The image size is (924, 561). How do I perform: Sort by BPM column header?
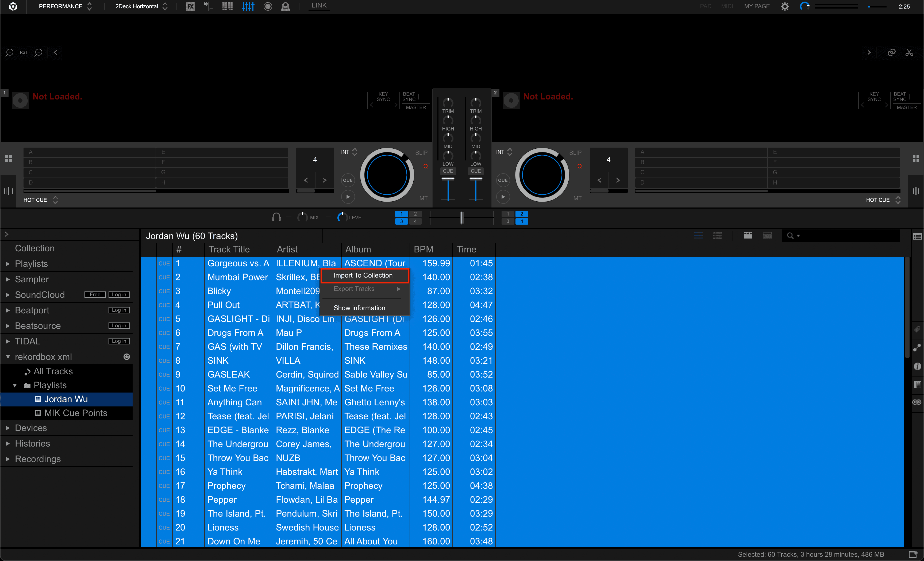pyautogui.click(x=431, y=249)
